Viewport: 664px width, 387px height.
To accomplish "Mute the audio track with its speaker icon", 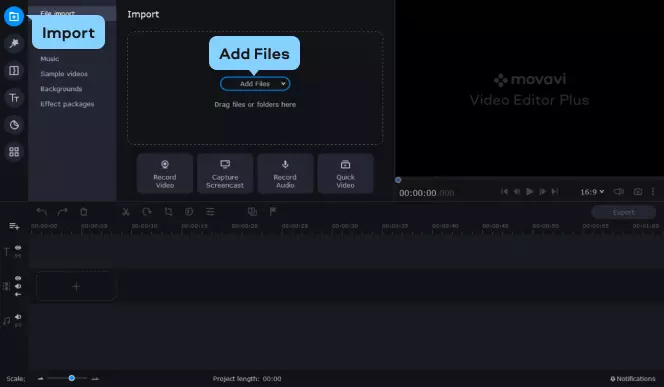I will pos(18,317).
